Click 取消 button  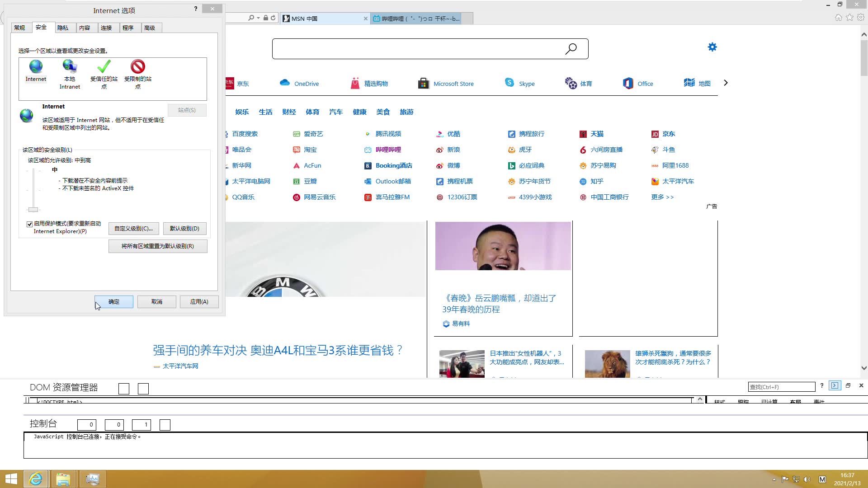coord(157,302)
